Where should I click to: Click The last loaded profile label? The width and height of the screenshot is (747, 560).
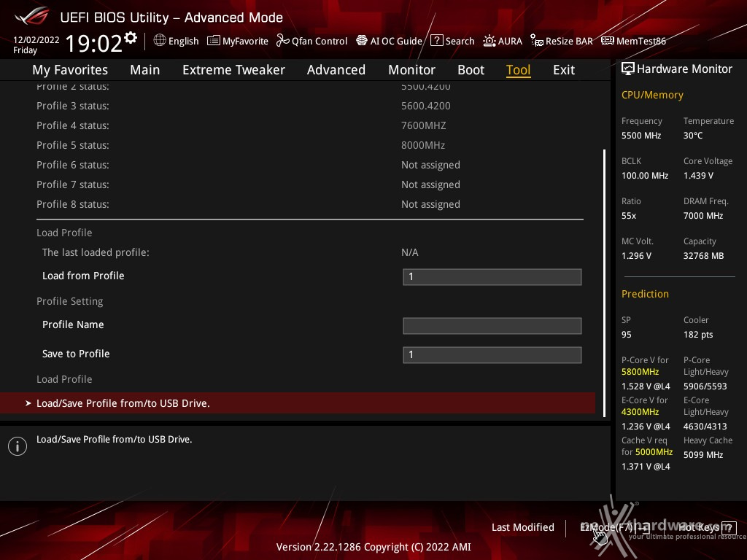point(96,252)
